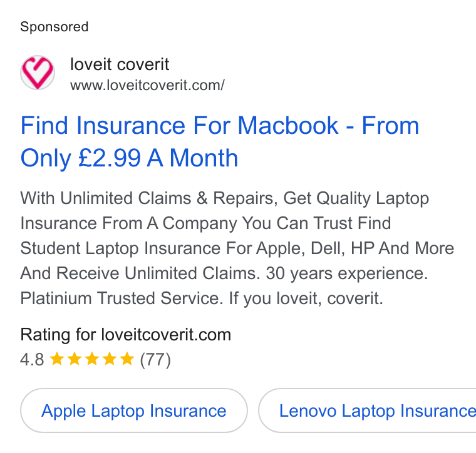Click the fifth (last) rating star
Viewport: 476px width, 453px height.
127,359
